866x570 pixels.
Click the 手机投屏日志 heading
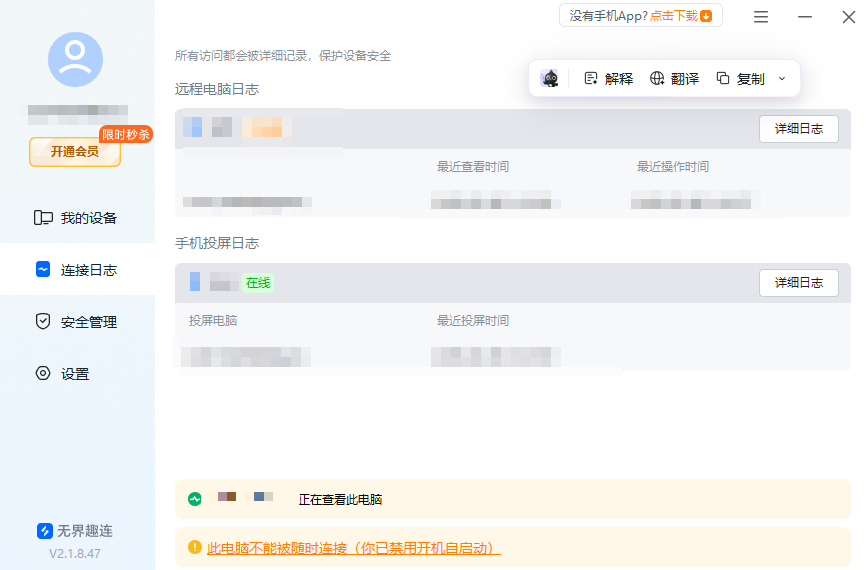coord(217,244)
